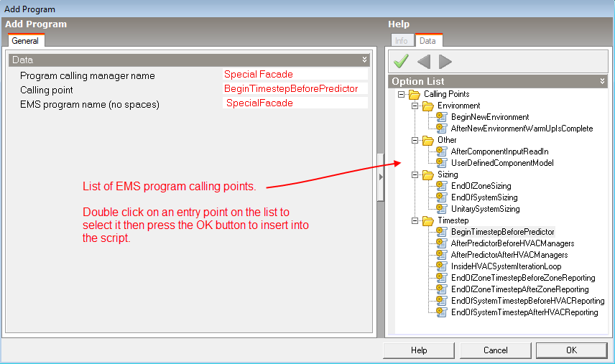615x364 pixels.
Task: Click the green checkmark apply icon
Action: (401, 61)
